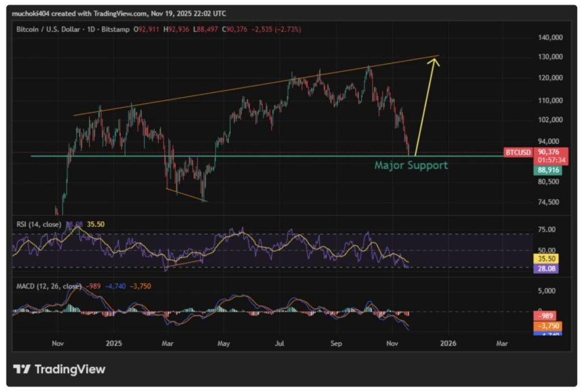This screenshot has height=392, width=581.
Task: Click the TradingView wordmark text
Action: click(x=70, y=369)
